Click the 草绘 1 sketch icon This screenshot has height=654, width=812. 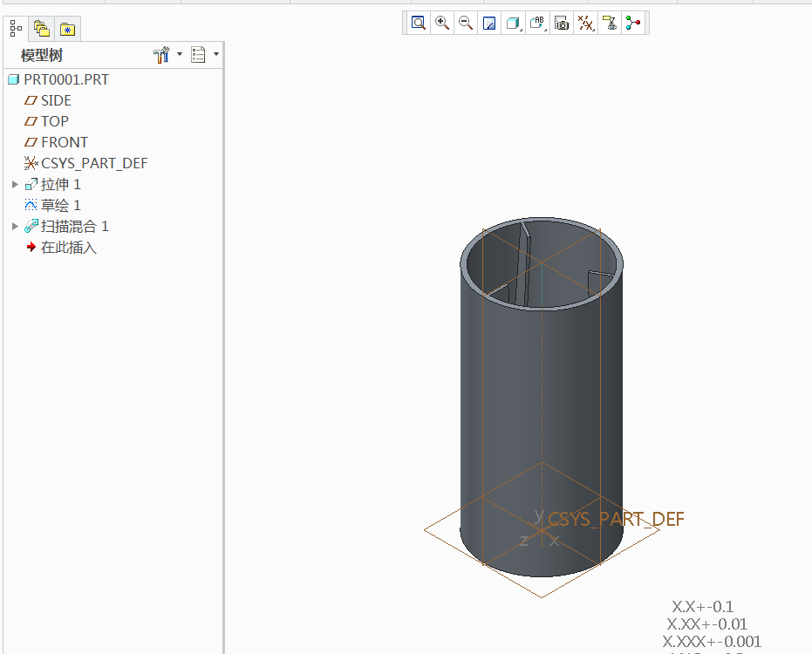[31, 205]
